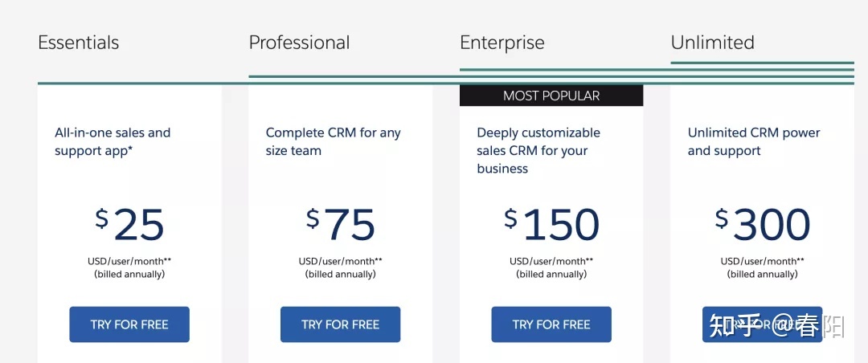Click the $25 price figure
Screen dimensions: 868x363
pyautogui.click(x=129, y=225)
